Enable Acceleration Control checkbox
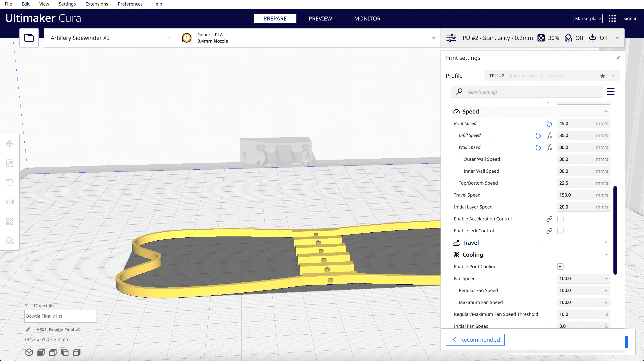This screenshot has width=644, height=361. [560, 219]
